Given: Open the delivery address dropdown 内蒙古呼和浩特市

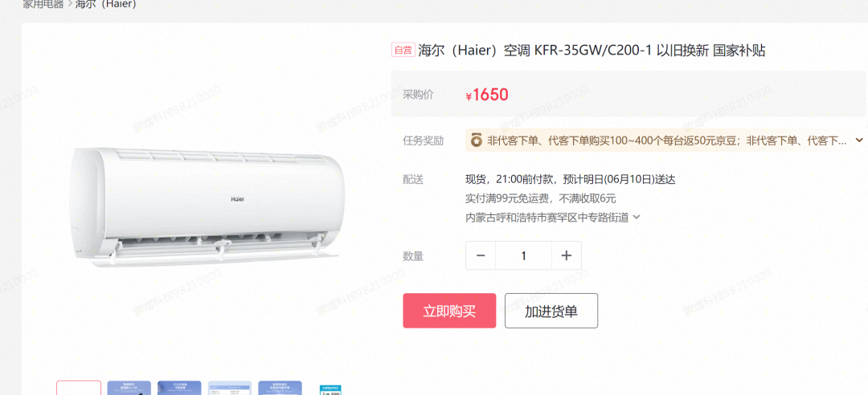Looking at the screenshot, I should click(552, 218).
